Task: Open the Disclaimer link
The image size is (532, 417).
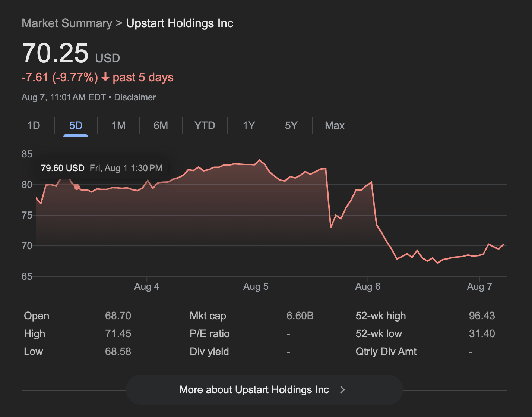Action: [x=135, y=97]
